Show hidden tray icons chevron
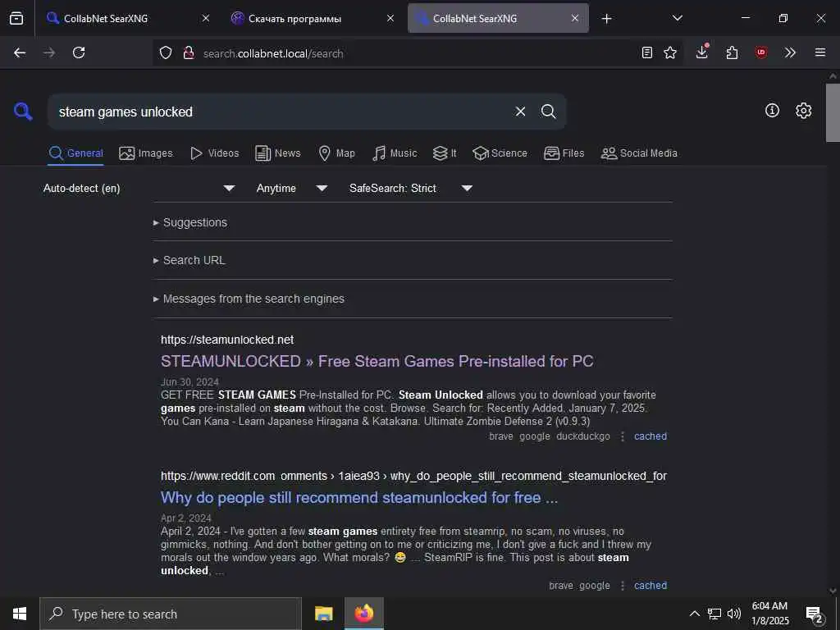 694,614
